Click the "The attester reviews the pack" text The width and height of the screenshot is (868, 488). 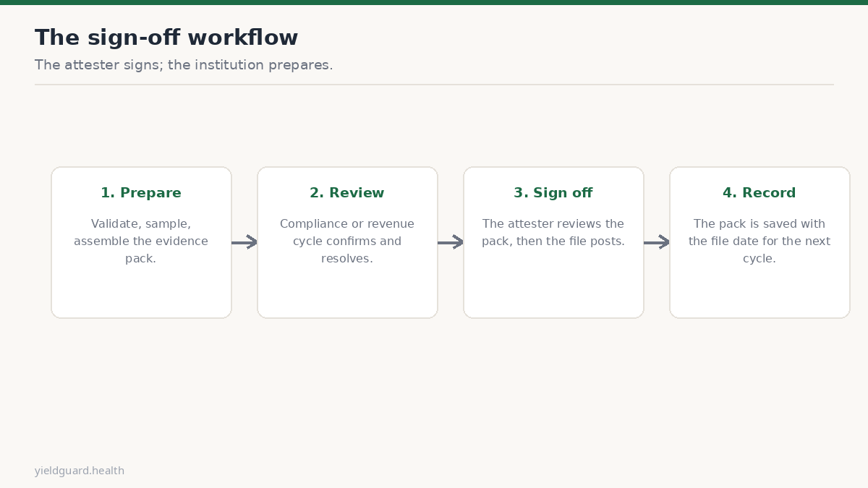point(553,233)
